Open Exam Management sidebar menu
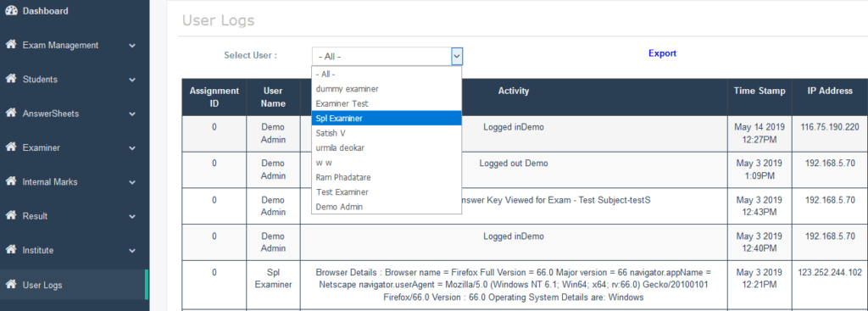 coord(75,46)
